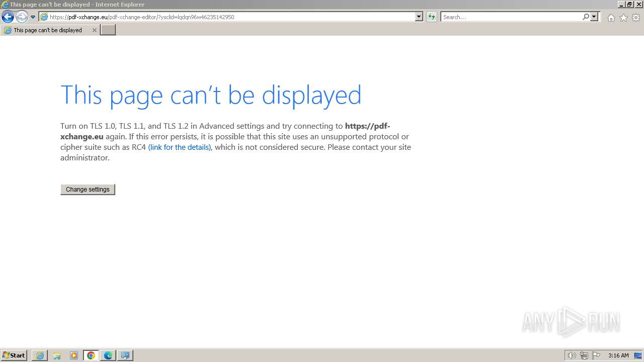
Task: Open Favorites with the star icon
Action: 623,18
